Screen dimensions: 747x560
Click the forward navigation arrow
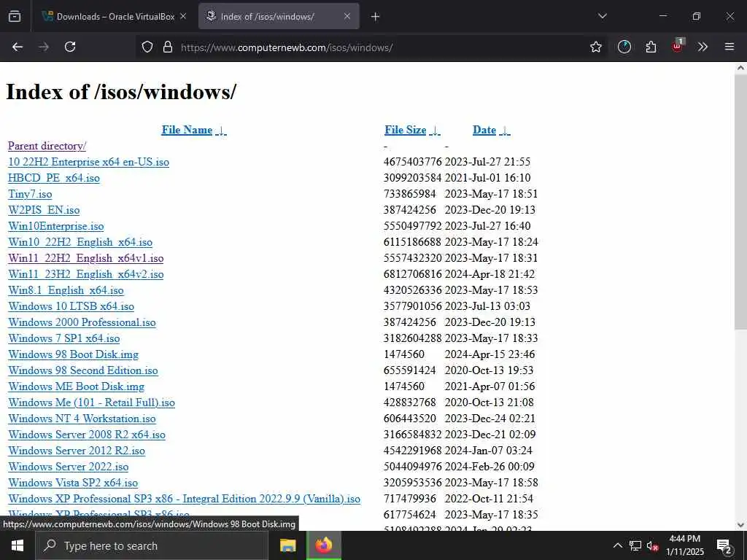[x=44, y=47]
